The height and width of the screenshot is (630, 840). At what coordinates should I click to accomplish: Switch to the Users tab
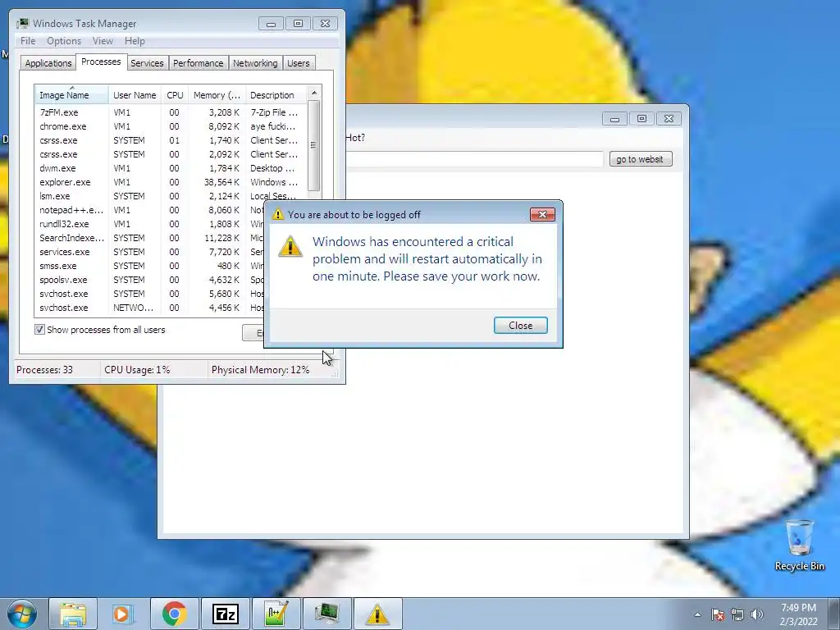(x=298, y=63)
